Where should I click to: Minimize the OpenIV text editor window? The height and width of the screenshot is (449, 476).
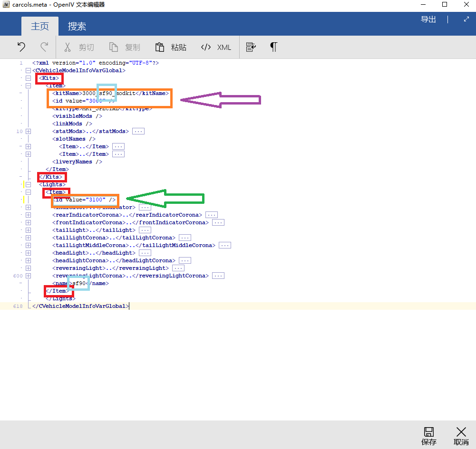coord(423,5)
